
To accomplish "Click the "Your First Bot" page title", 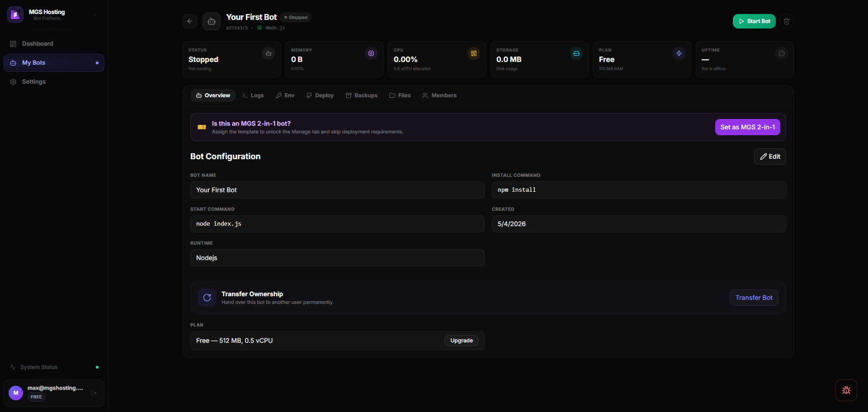I will [251, 17].
